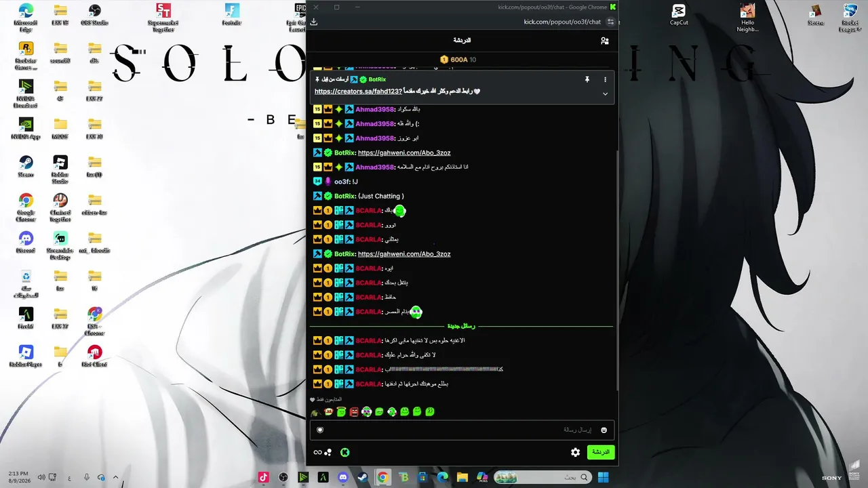Open Rockstar Games Launcher icon
Image resolution: width=868 pixels, height=488 pixels.
click(26, 56)
